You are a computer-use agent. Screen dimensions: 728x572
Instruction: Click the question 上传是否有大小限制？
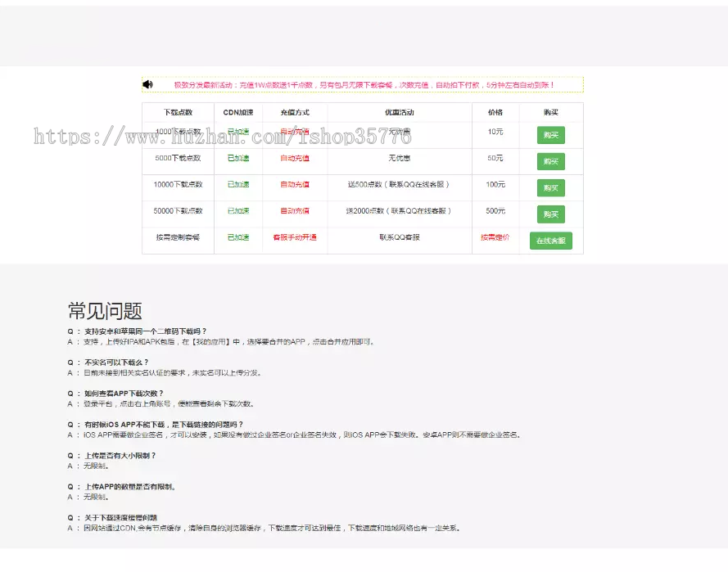(120, 456)
